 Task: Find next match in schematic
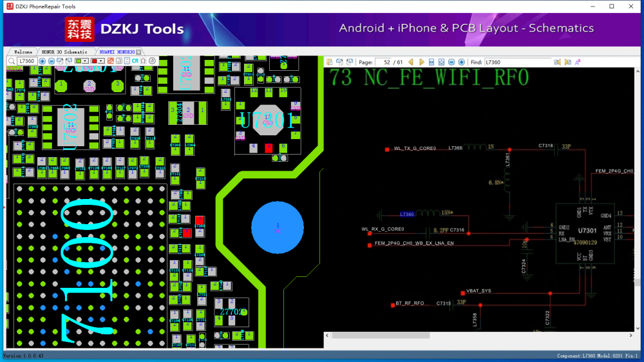tap(568, 62)
